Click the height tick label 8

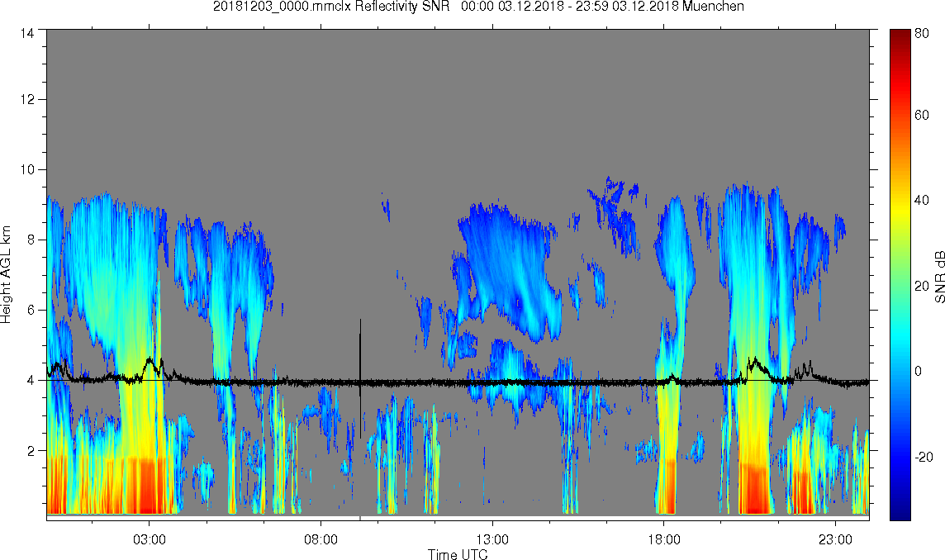point(31,240)
